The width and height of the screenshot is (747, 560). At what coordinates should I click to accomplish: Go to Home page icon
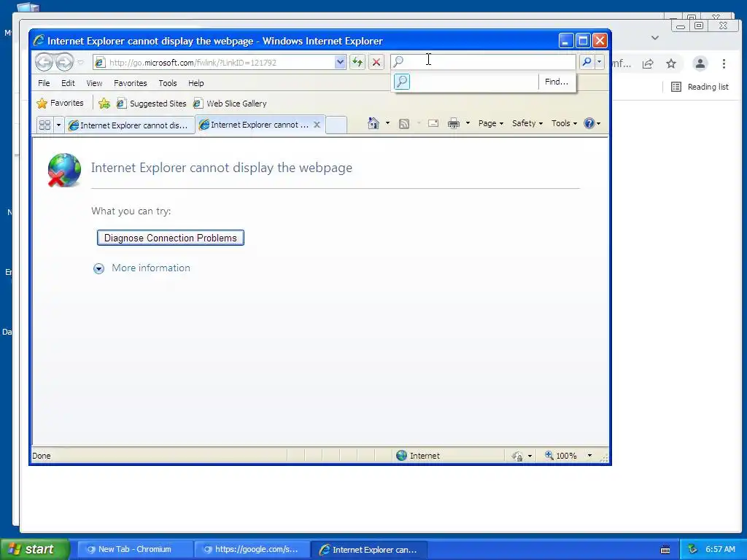[x=373, y=123]
